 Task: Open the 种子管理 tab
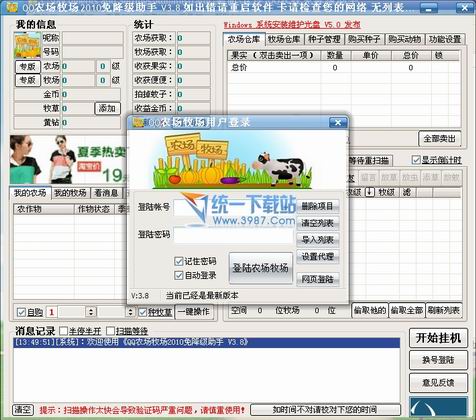tap(324, 39)
